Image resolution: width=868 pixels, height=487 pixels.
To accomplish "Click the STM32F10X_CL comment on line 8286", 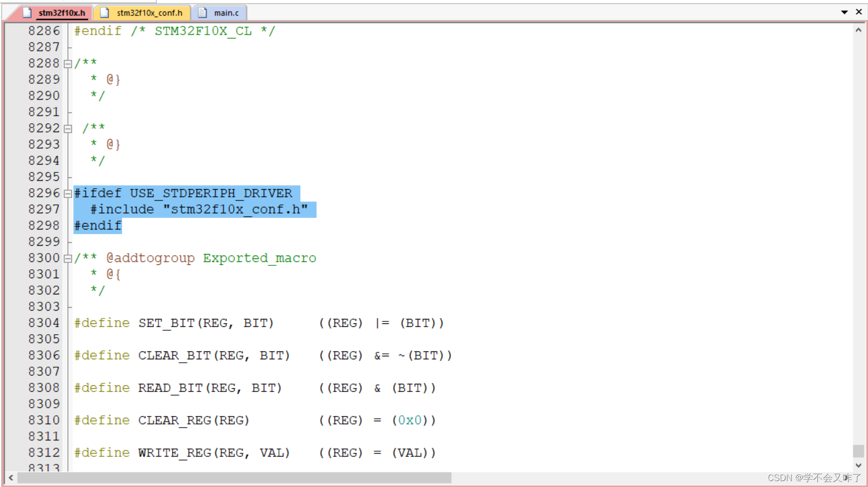I will pos(203,31).
